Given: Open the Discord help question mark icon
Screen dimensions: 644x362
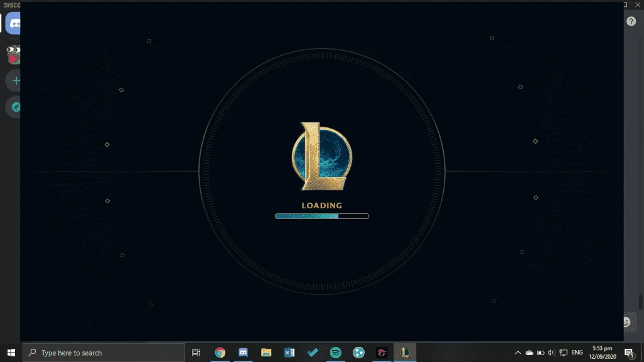Looking at the screenshot, I should [x=631, y=21].
